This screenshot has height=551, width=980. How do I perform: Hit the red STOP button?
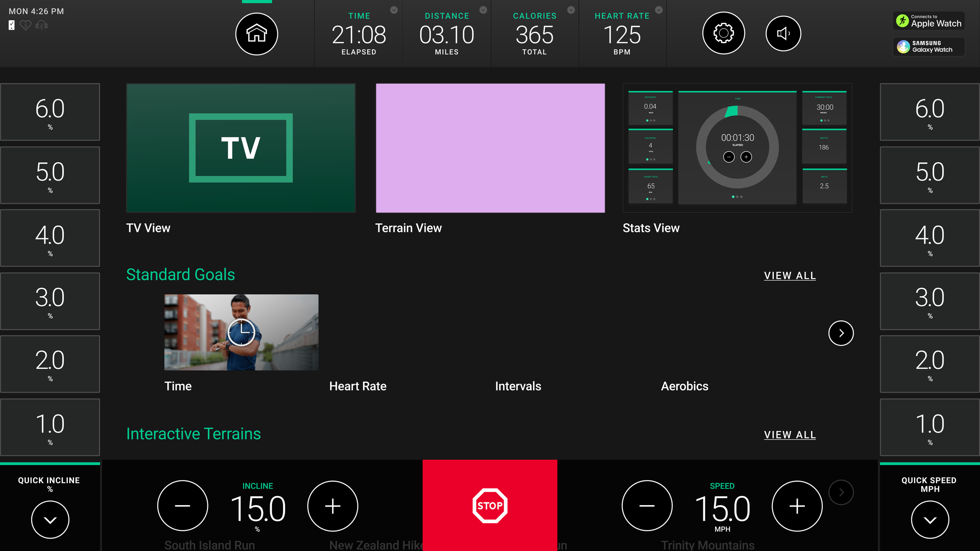pos(490,505)
